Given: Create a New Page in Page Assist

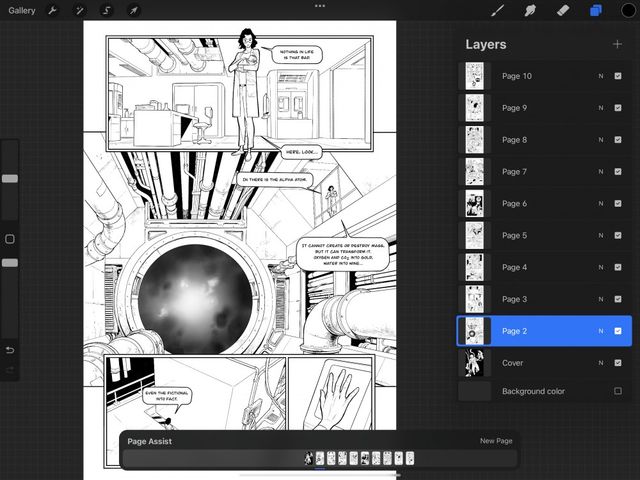Looking at the screenshot, I should 496,441.
